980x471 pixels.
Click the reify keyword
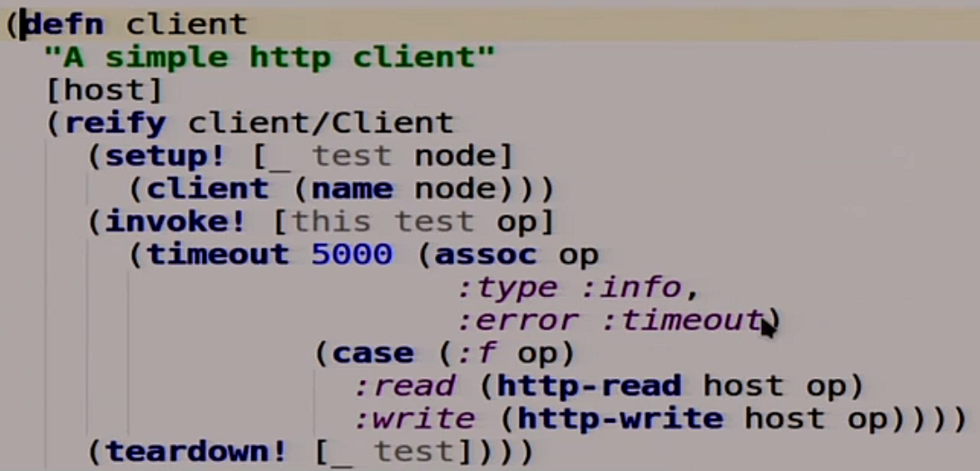(115, 124)
